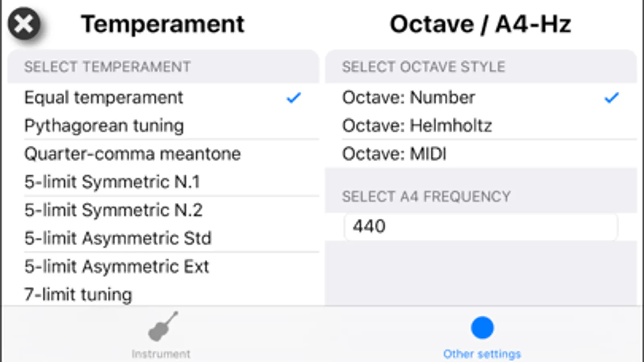Open the Other settings tab label
This screenshot has width=644, height=362.
click(x=482, y=354)
